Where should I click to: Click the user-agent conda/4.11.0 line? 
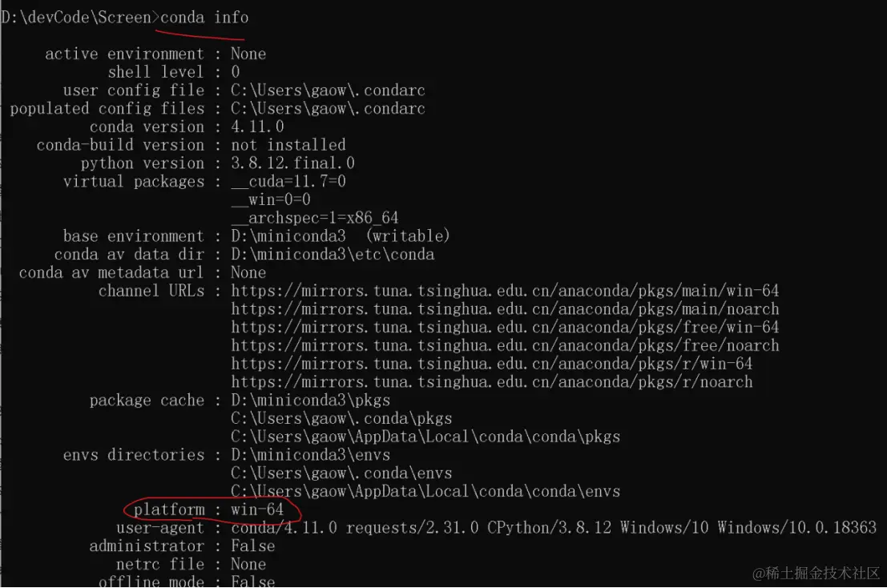pyautogui.click(x=553, y=528)
